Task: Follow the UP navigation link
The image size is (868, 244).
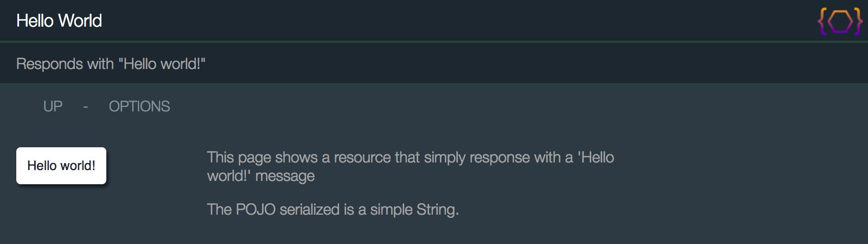Action: [x=53, y=107]
